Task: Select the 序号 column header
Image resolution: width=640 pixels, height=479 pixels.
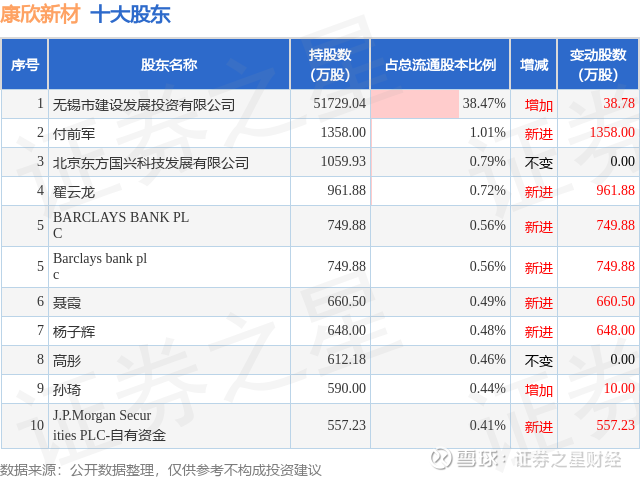Action: coord(25,64)
